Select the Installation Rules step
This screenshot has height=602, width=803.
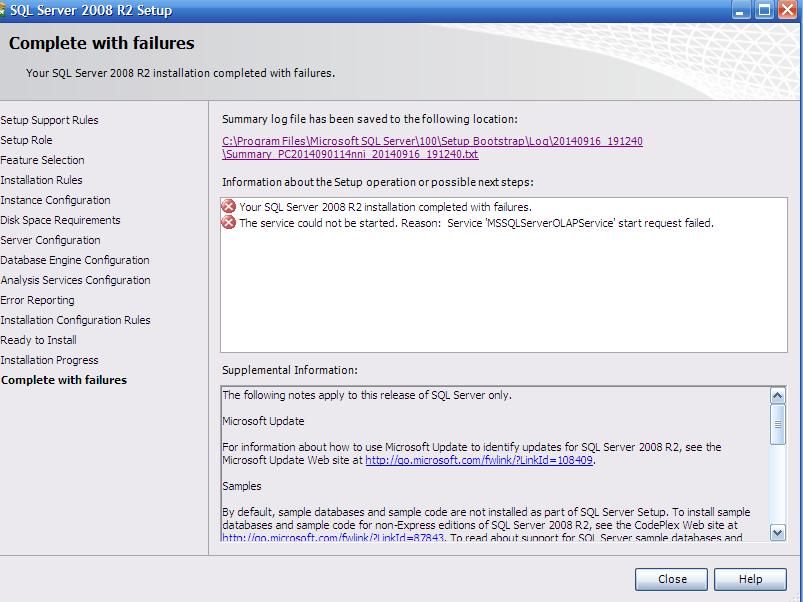coord(41,180)
